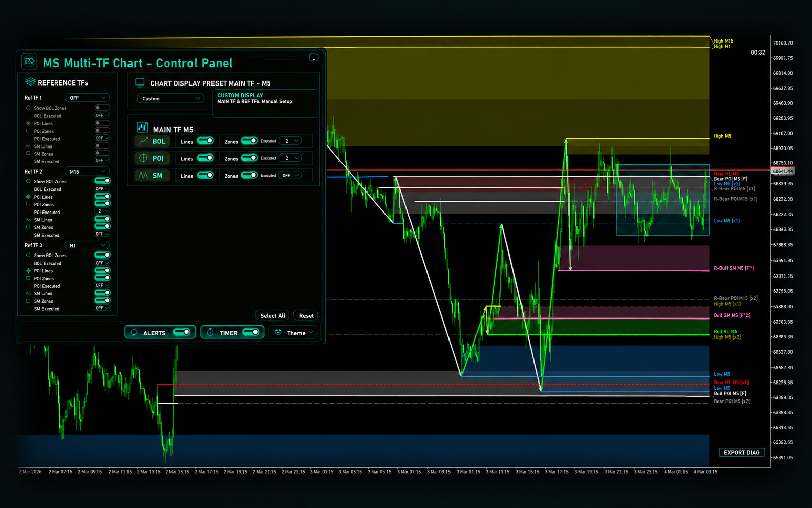
Task: Select the BOL trend-line icon in Main TF
Action: 143,141
